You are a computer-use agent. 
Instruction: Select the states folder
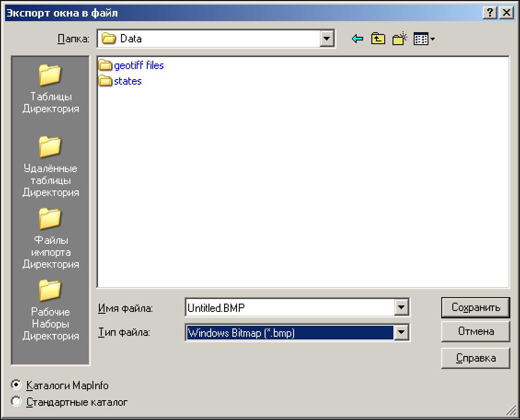point(127,81)
